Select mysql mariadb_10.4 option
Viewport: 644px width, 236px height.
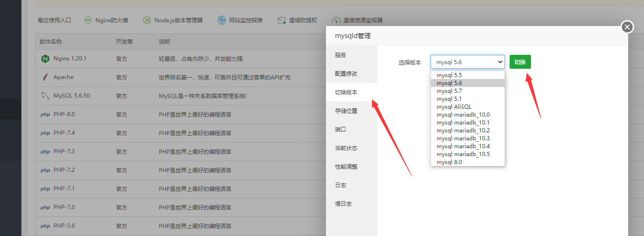[468, 146]
